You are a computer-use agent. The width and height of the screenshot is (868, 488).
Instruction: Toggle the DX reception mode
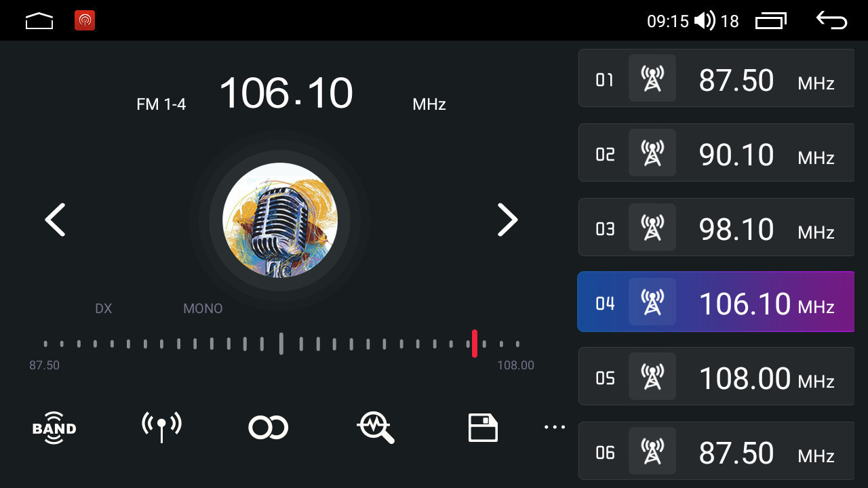pyautogui.click(x=103, y=308)
